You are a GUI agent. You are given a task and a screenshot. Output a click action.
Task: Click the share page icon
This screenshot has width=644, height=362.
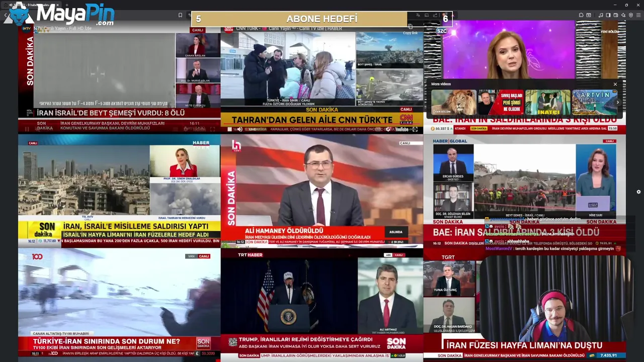click(x=435, y=15)
